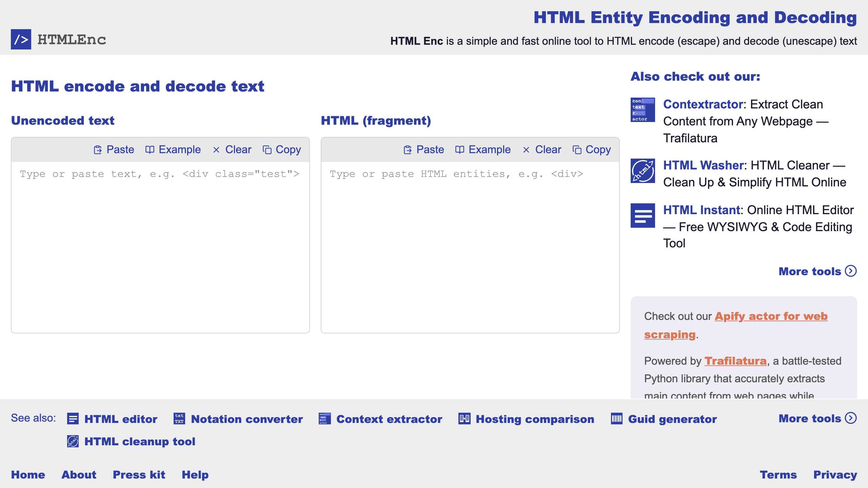Viewport: 868px width, 488px height.
Task: Click the Hosting comparison footer icon
Action: tap(464, 419)
